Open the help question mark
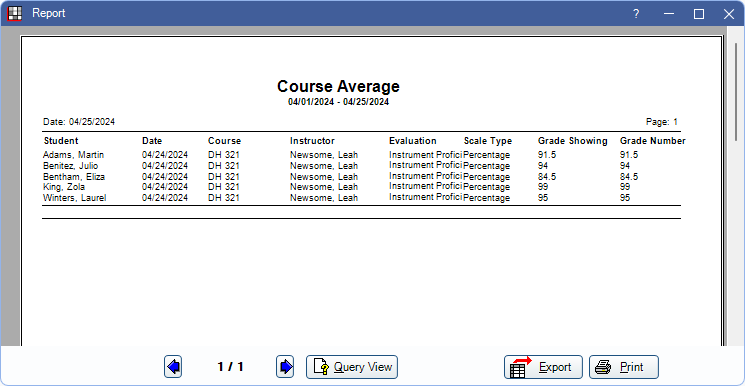 [636, 14]
